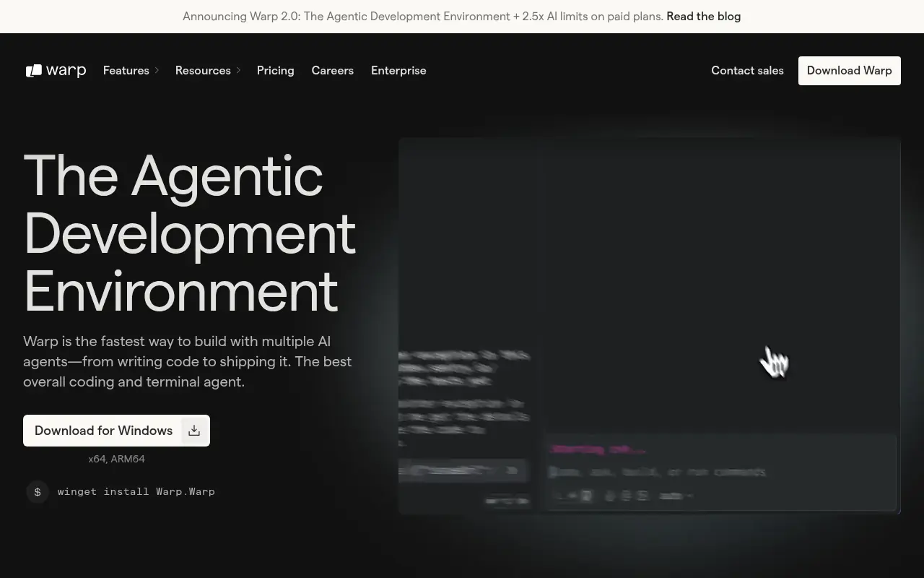
Task: Click the download arrow icon beside Download for Windows
Action: coord(194,431)
